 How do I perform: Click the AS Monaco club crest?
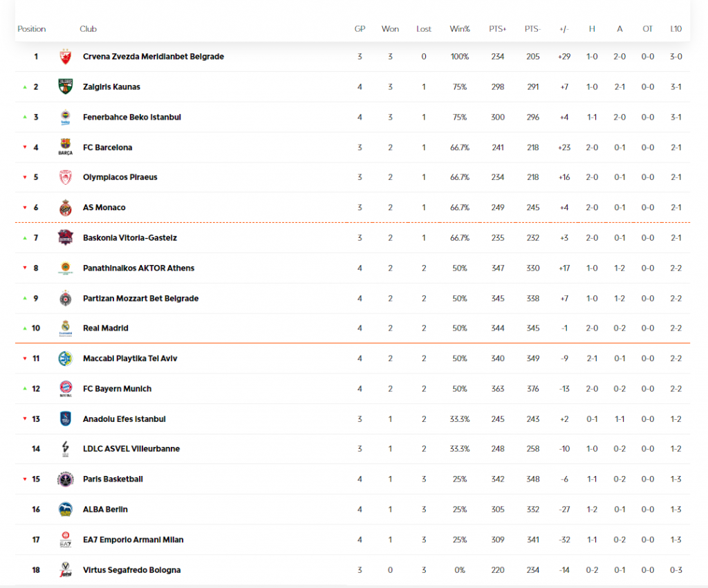[66, 208]
